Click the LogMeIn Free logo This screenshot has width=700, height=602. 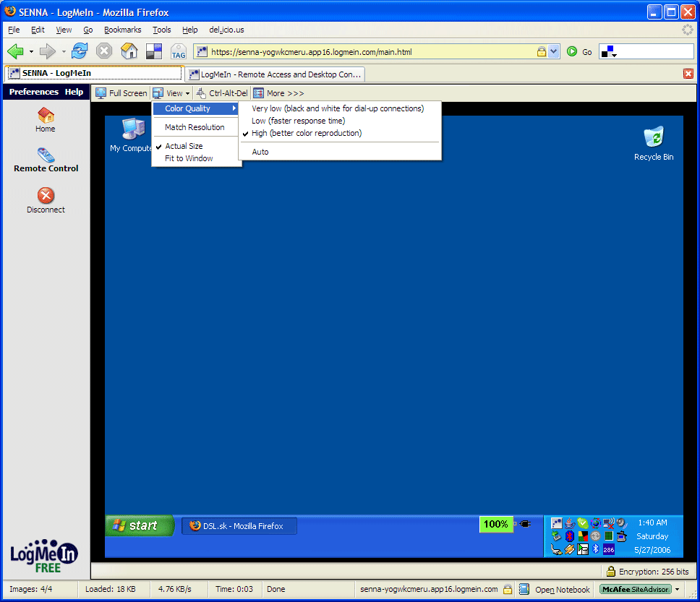tap(43, 556)
